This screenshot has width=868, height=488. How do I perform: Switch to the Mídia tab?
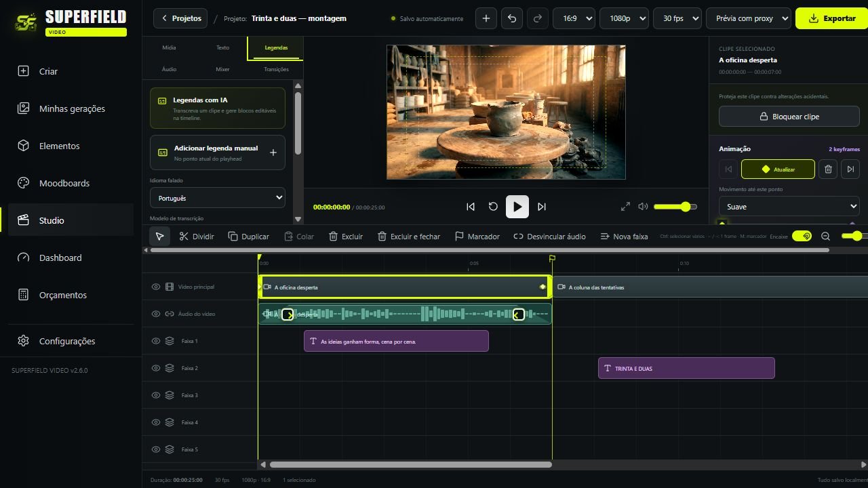[x=169, y=47]
